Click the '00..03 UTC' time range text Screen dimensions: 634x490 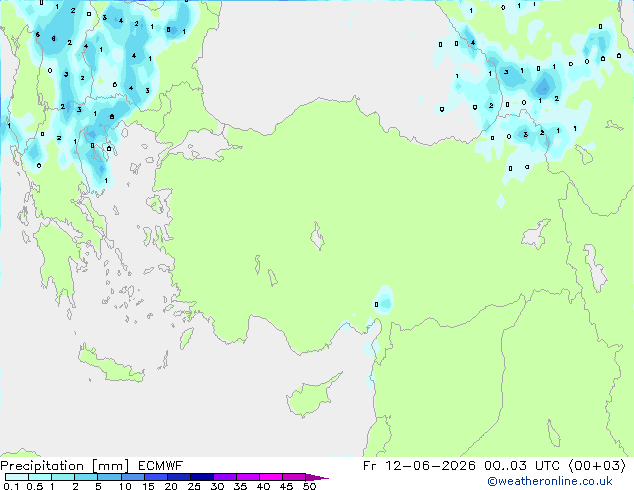pos(522,466)
